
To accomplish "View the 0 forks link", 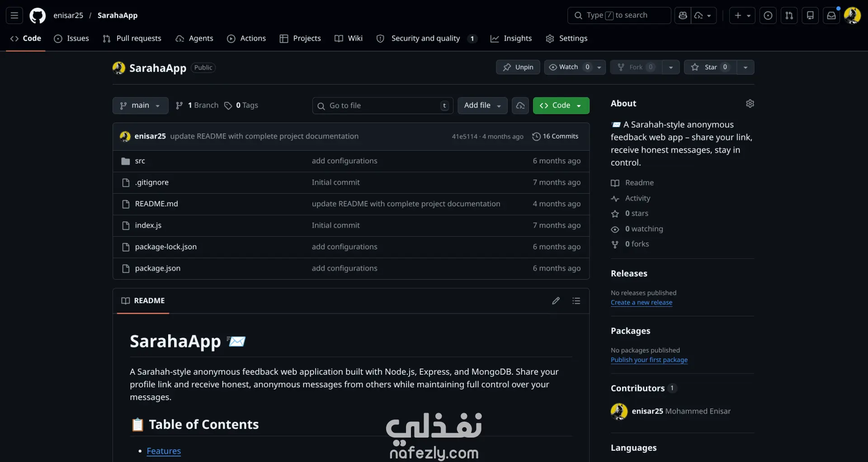I will point(630,244).
